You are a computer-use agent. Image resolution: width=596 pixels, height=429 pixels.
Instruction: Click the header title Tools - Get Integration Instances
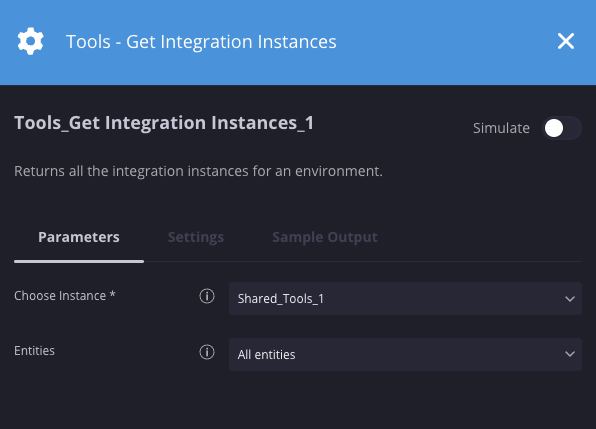pos(201,41)
